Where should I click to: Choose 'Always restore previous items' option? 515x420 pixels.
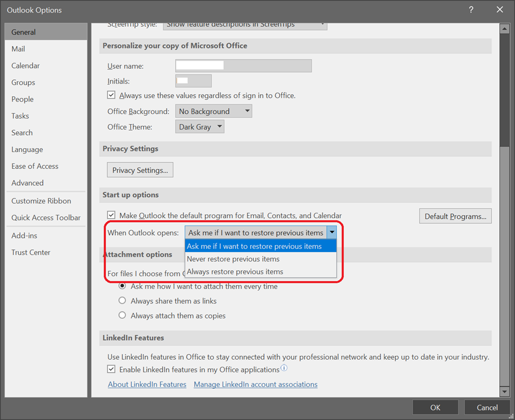tap(235, 272)
